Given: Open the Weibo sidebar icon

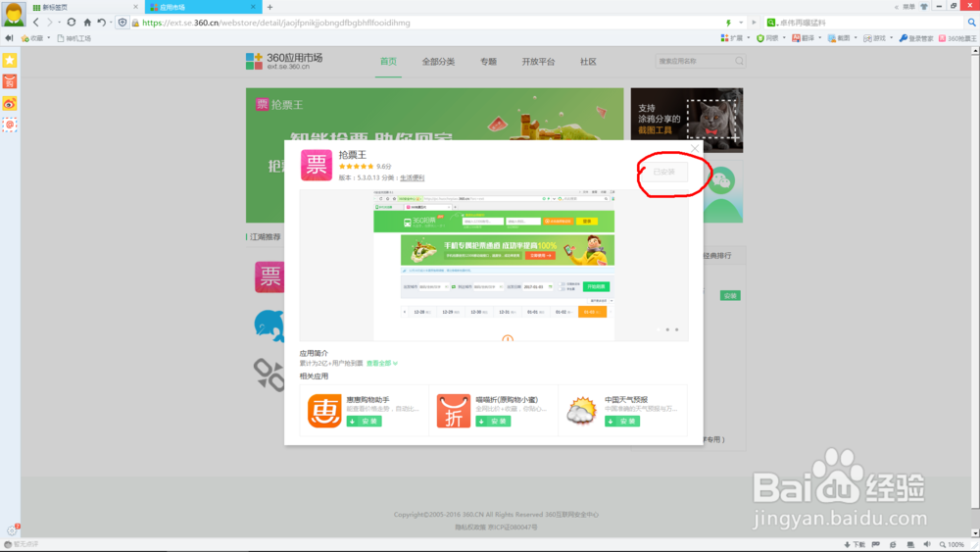Looking at the screenshot, I should coord(10,103).
